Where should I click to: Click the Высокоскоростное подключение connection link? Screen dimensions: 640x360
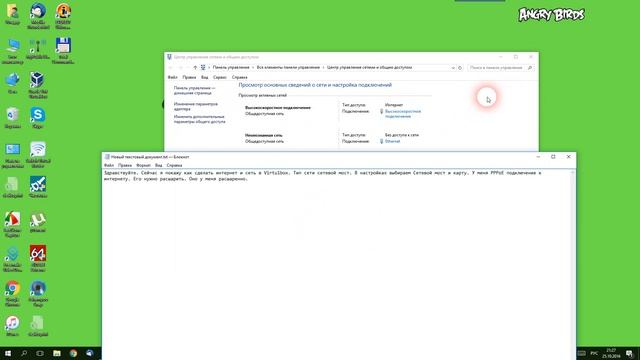click(402, 114)
